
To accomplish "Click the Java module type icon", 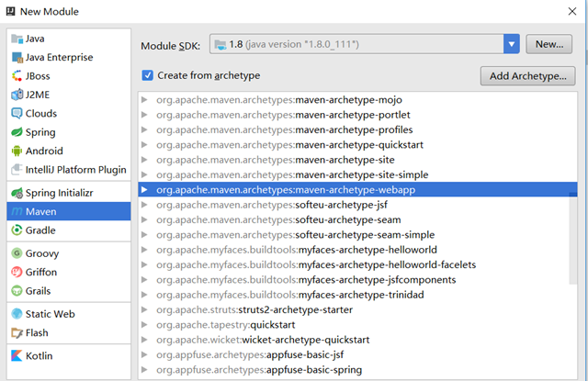I will point(17,39).
